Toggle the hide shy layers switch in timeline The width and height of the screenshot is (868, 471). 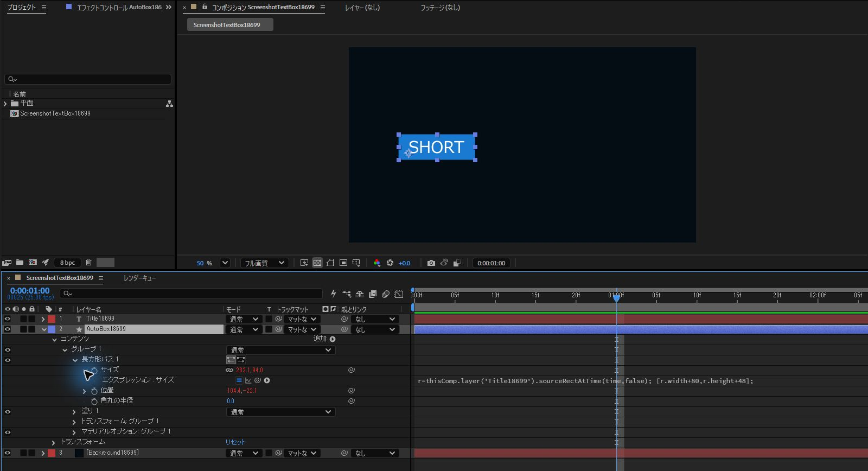(360, 294)
